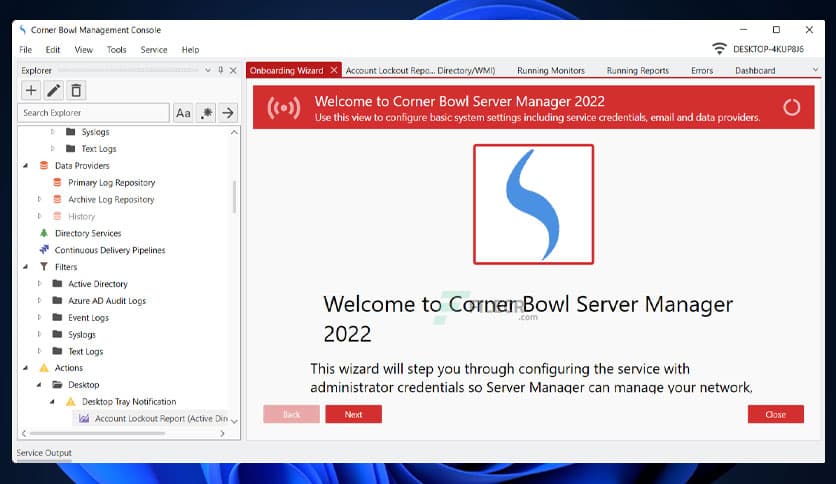Click the broadcast signal icon in red banner

pos(284,108)
